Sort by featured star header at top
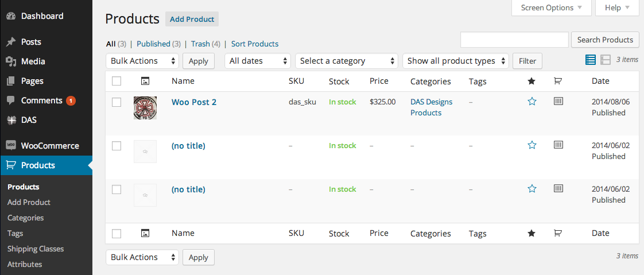The image size is (644, 275). click(532, 82)
